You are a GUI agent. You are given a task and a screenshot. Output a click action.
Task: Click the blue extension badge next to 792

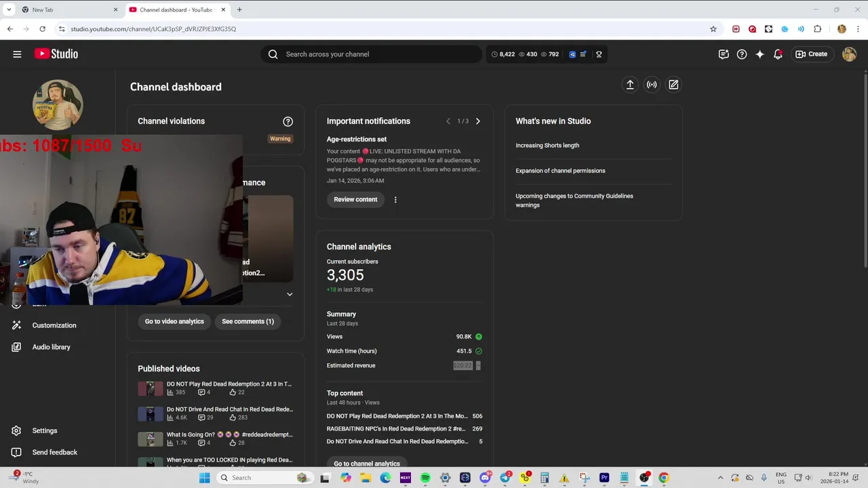point(572,54)
